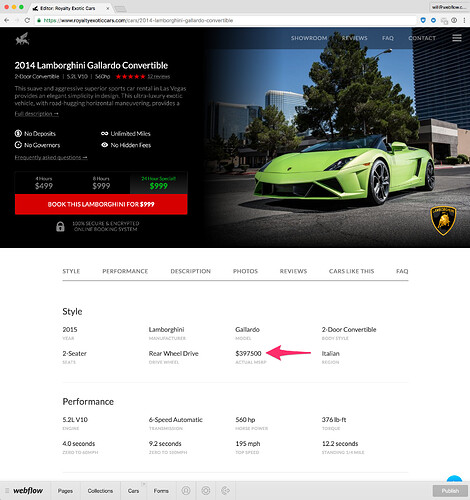Open Contact in the site navigation
This screenshot has width=470, height=500.
coord(422,38)
